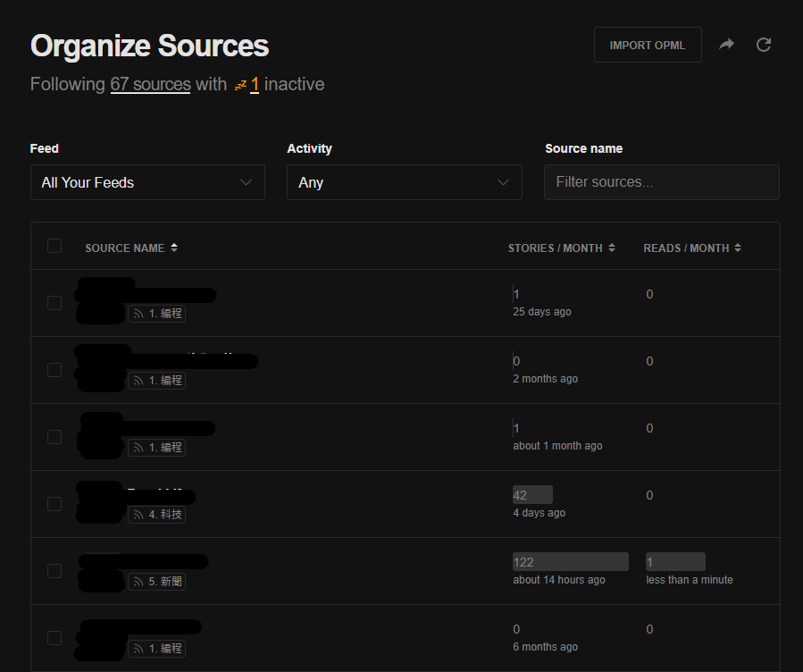Viewport: 803px width, 672px height.
Task: Click the share arrow icon beside Import OPML
Action: pos(726,45)
